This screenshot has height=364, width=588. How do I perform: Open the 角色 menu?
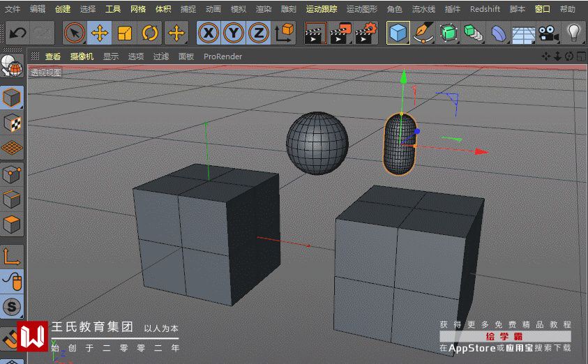click(x=395, y=9)
